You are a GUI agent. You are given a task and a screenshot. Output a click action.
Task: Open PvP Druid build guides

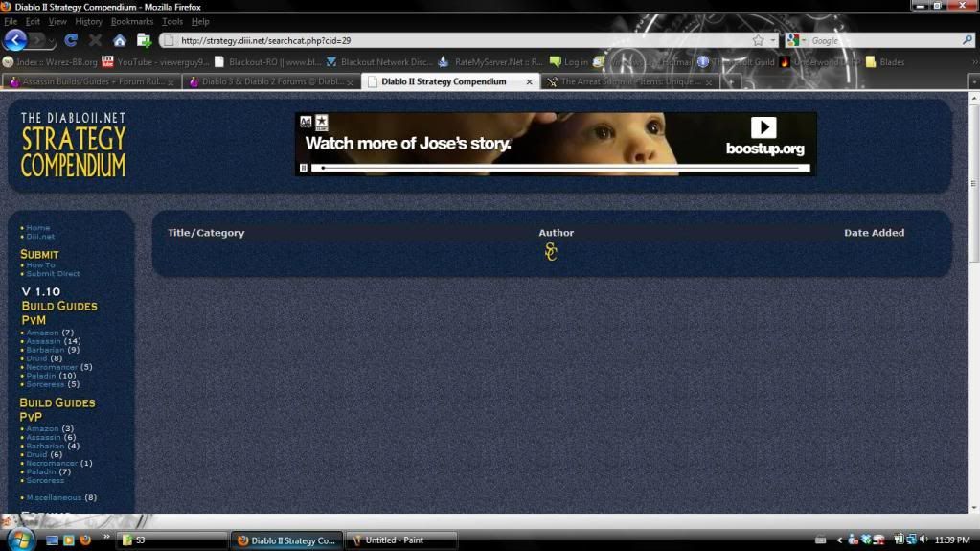pyautogui.click(x=36, y=454)
